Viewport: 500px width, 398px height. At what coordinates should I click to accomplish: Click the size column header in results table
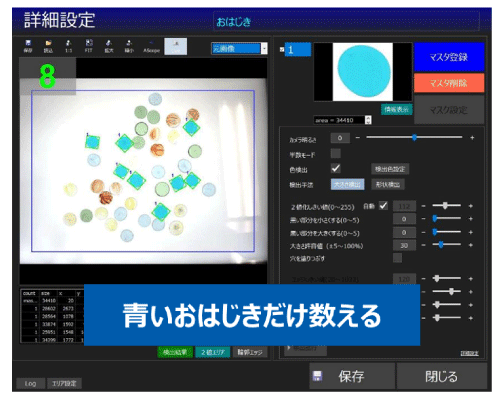pos(45,293)
